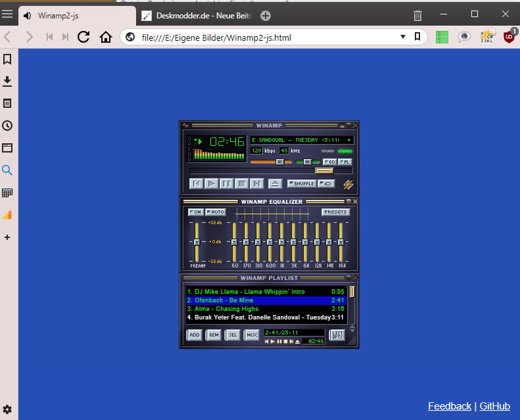Skip to the next track in Winamp
The height and width of the screenshot is (420, 520).
coord(256,183)
